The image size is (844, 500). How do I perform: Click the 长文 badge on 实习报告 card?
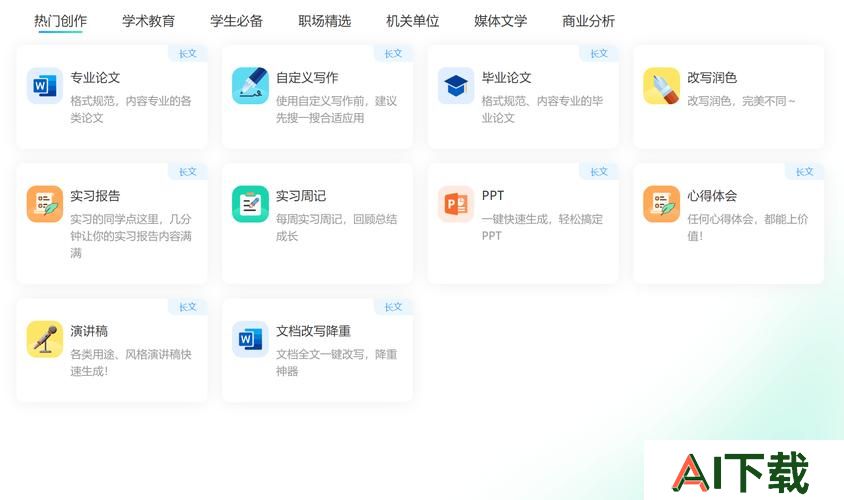(x=188, y=172)
